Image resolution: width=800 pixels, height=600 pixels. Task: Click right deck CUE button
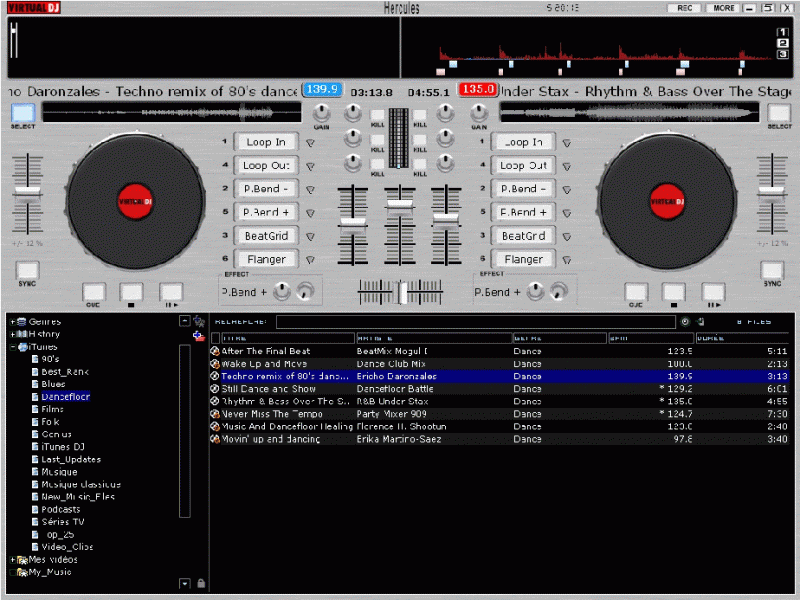pyautogui.click(x=636, y=292)
